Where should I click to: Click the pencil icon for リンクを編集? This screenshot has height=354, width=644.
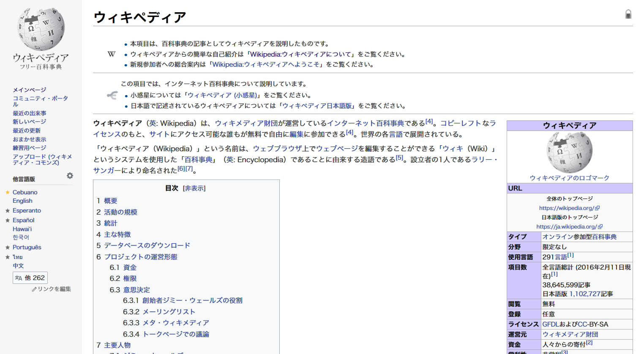34,289
